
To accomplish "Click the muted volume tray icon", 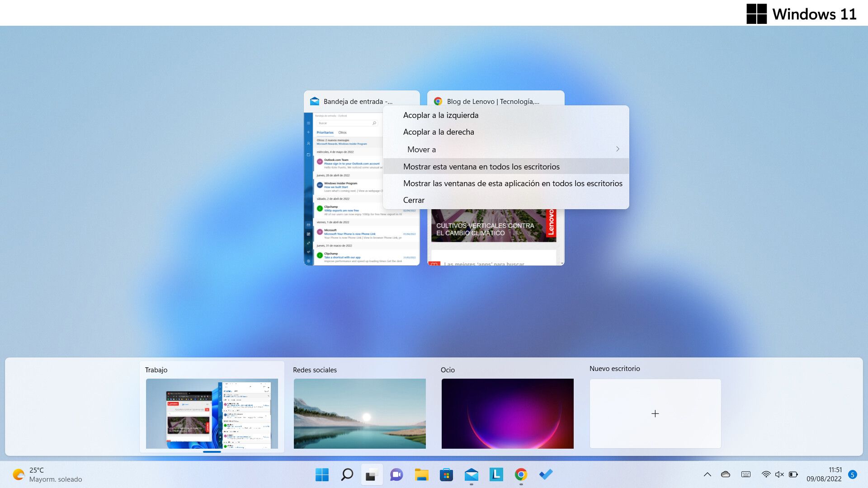I will click(x=779, y=474).
